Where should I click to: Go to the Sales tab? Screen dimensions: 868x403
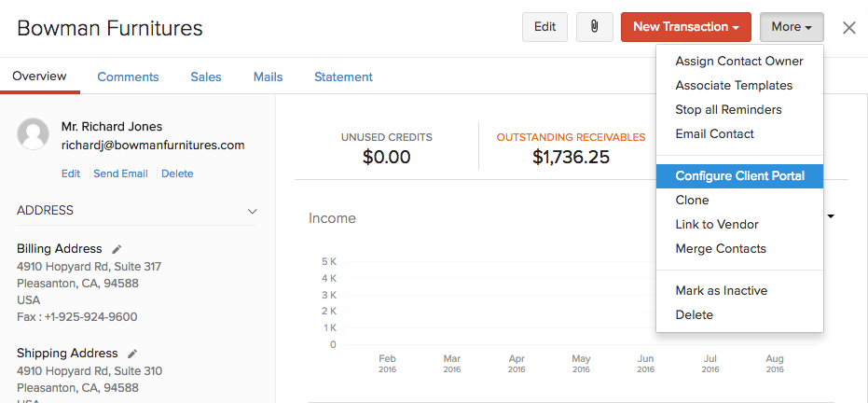pos(206,76)
